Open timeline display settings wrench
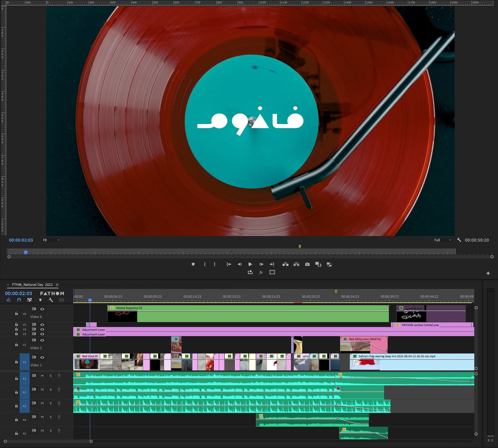The height and width of the screenshot is (448, 498). (x=51, y=300)
